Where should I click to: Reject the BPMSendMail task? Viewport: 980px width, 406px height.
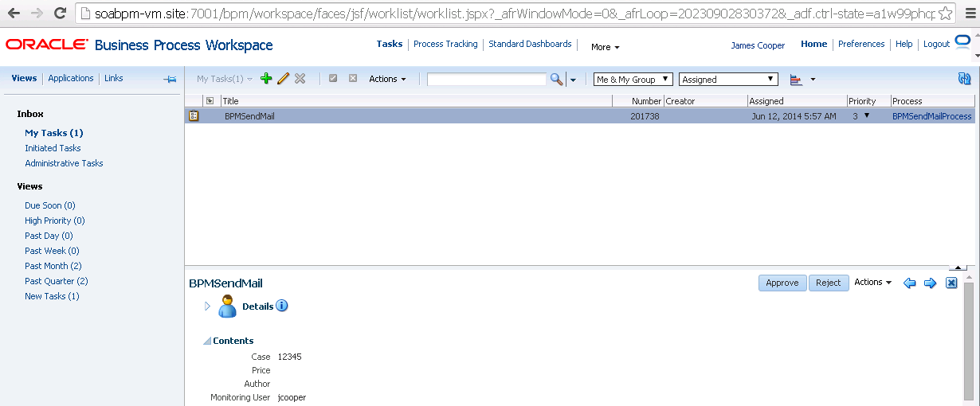(x=829, y=283)
